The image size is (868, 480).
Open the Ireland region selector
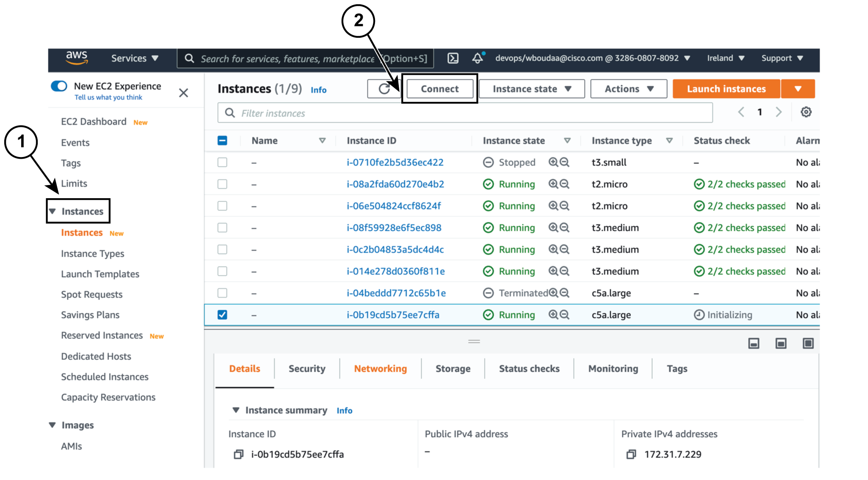click(726, 58)
